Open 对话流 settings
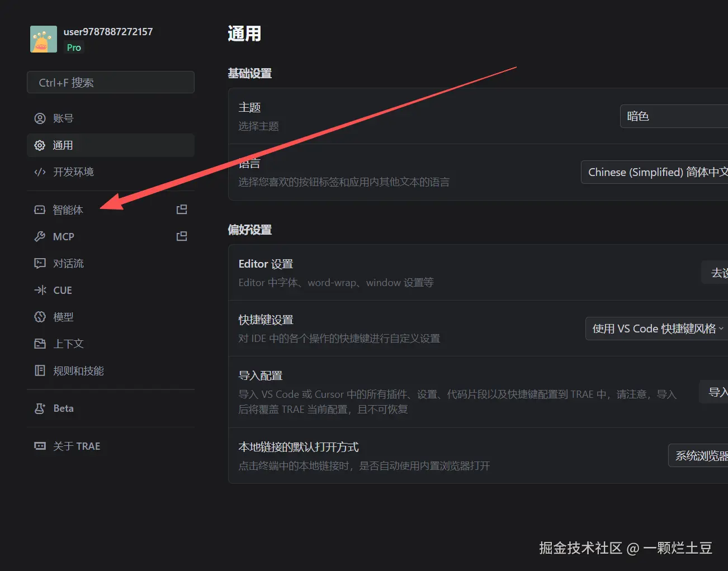 [x=111, y=264]
